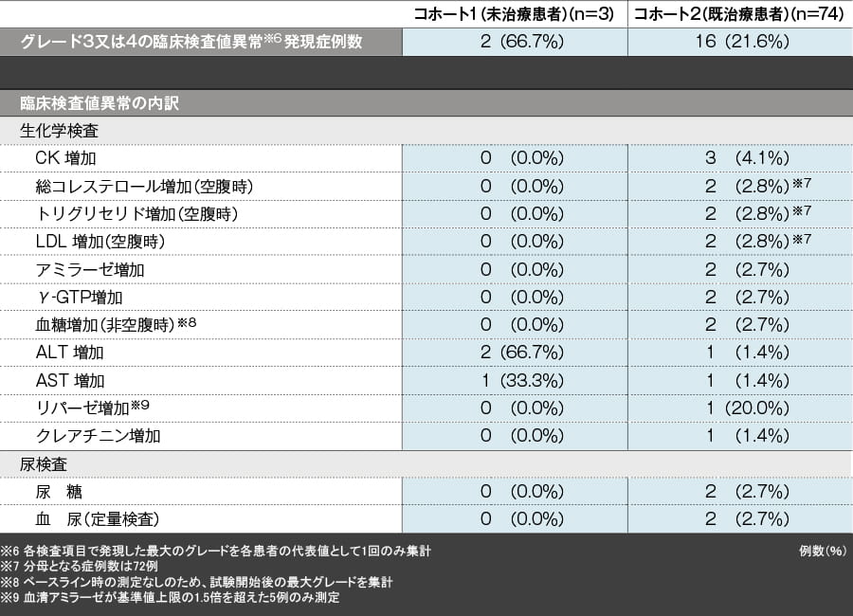The height and width of the screenshot is (616, 853).
Task: Click the コホート1 (未治療患者) column header
Action: click(x=515, y=14)
